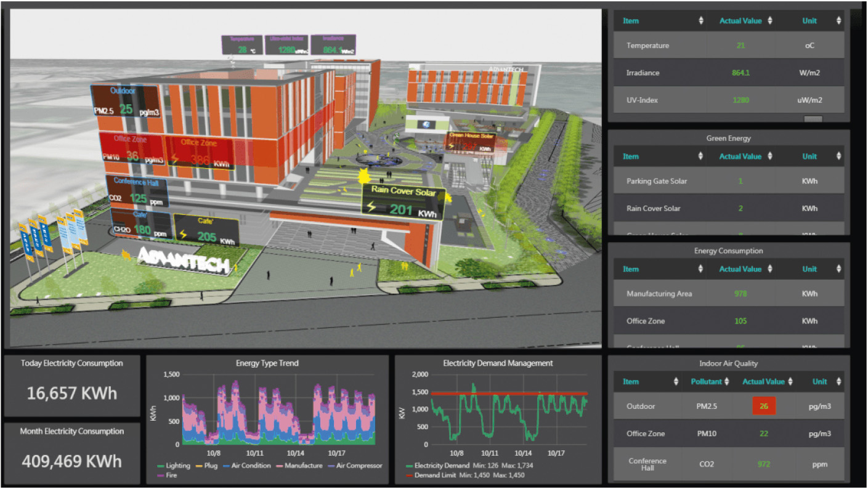Open Today Electricity Consumption card

(72, 386)
